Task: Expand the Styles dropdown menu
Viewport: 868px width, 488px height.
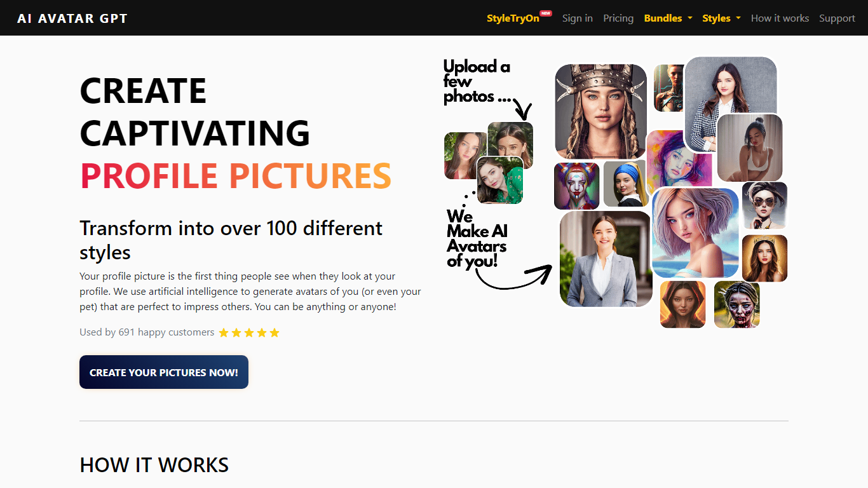Action: click(x=721, y=18)
